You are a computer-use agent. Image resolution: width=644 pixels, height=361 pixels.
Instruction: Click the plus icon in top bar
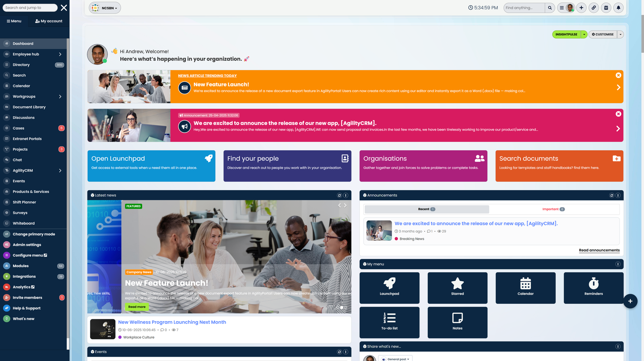[x=581, y=8]
